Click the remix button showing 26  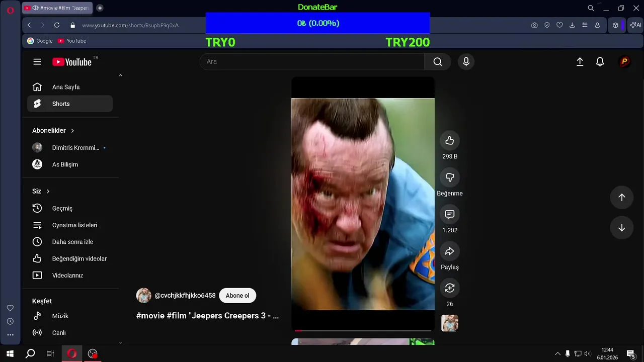(x=450, y=288)
